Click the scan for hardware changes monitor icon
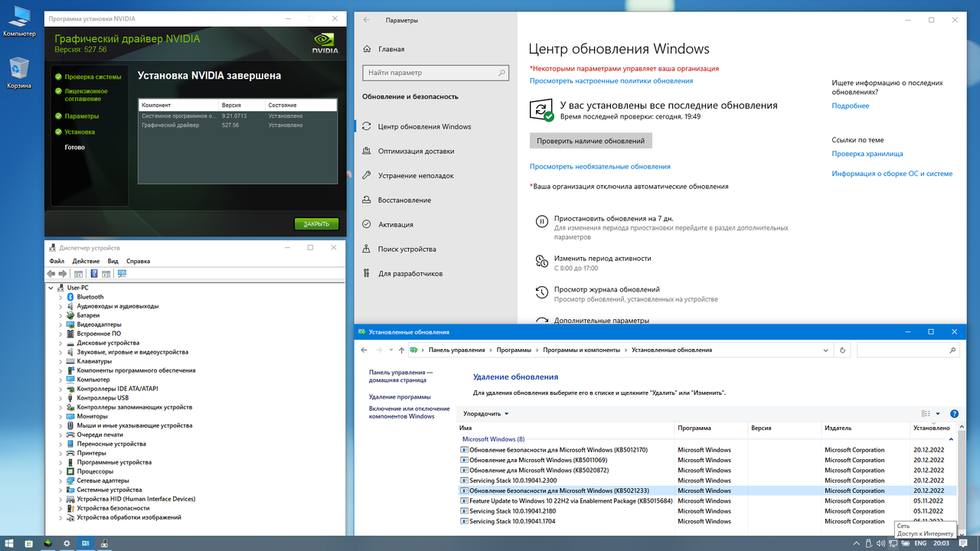980x551 pixels. click(122, 273)
